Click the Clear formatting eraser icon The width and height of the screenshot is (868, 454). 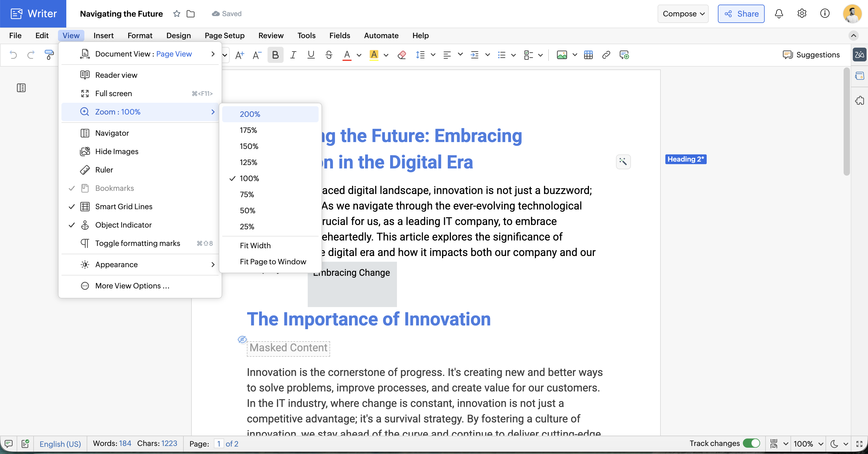click(x=401, y=55)
